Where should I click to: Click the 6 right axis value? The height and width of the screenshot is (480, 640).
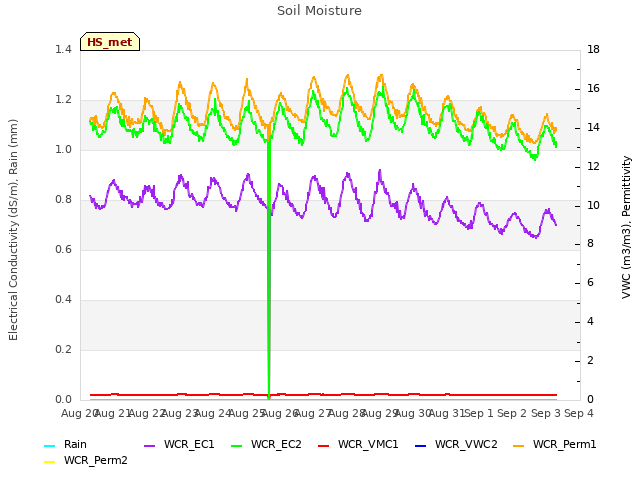click(590, 282)
